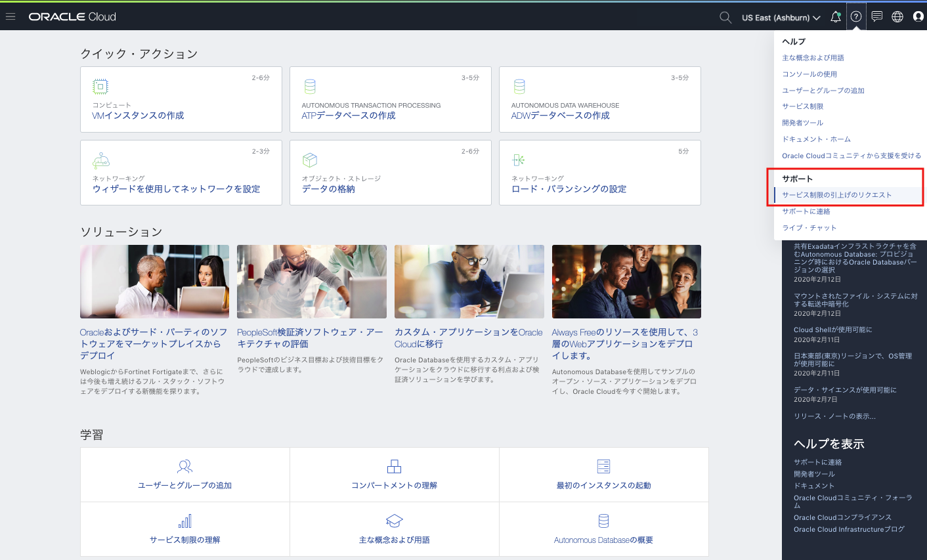Image resolution: width=927 pixels, height=560 pixels.
Task: Click the load balancer icon
Action: pos(519,160)
